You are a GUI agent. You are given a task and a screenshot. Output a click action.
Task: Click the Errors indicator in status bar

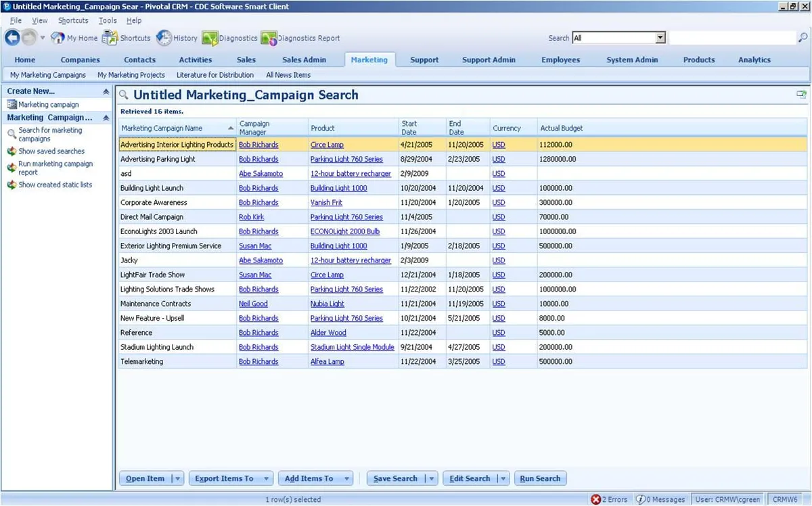(609, 499)
